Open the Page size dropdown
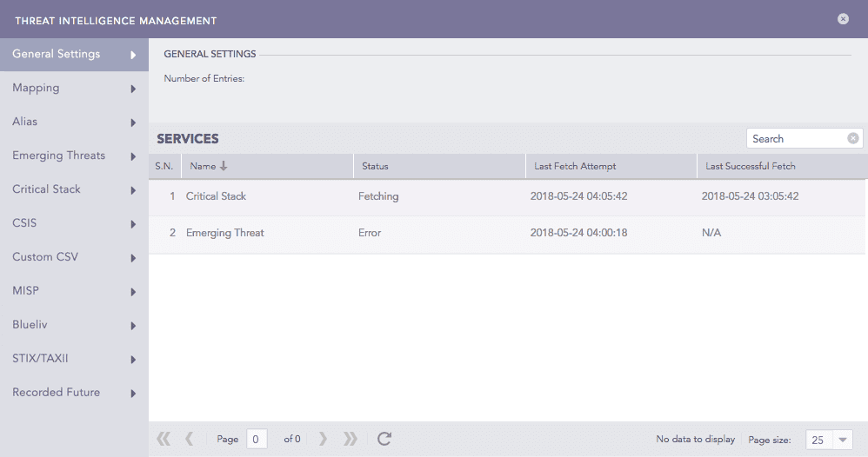Screen dimensions: 868x457 click(x=843, y=440)
